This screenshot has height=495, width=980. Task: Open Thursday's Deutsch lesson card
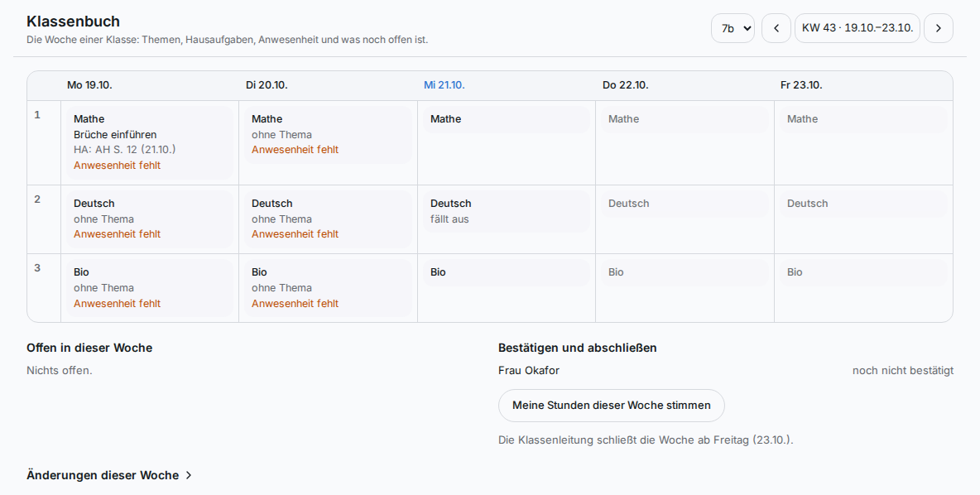(x=685, y=204)
